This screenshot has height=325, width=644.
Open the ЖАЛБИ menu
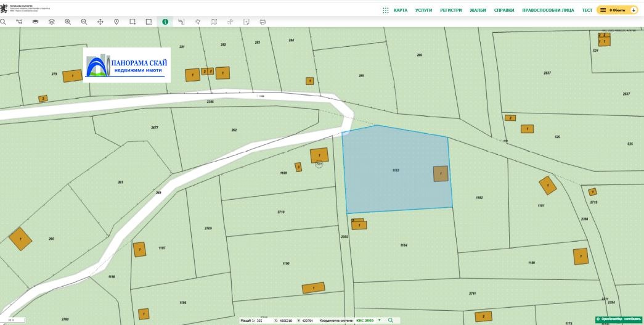point(478,10)
